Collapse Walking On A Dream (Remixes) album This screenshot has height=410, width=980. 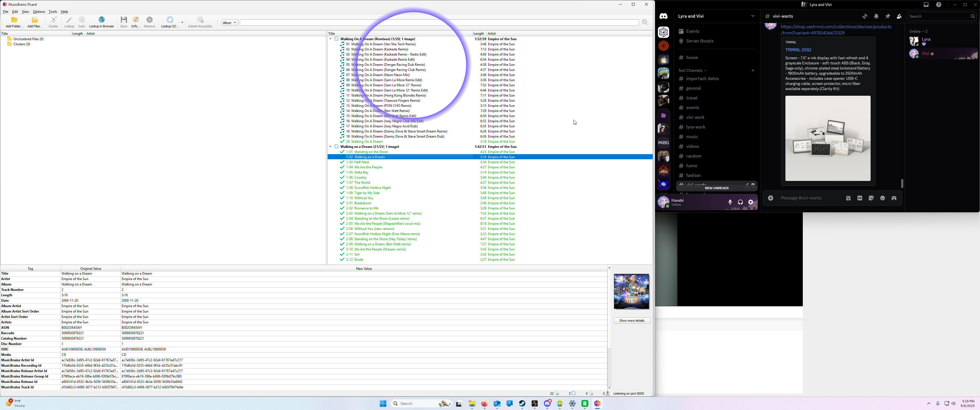coord(330,39)
